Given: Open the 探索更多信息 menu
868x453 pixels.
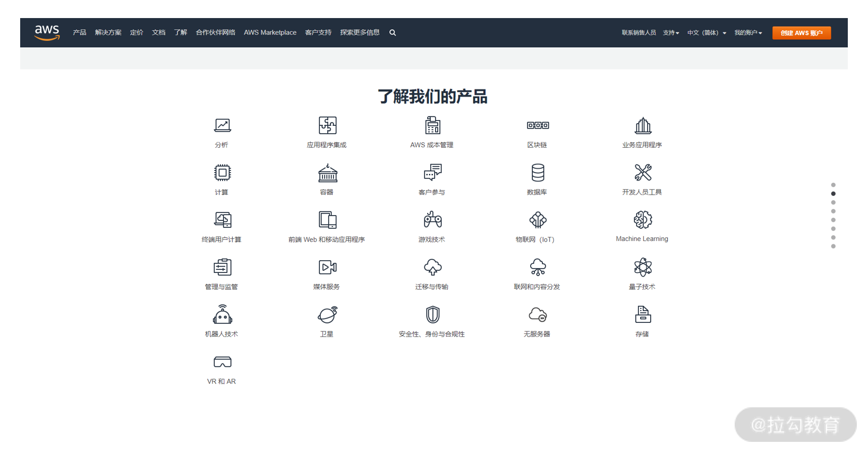Looking at the screenshot, I should 360,32.
